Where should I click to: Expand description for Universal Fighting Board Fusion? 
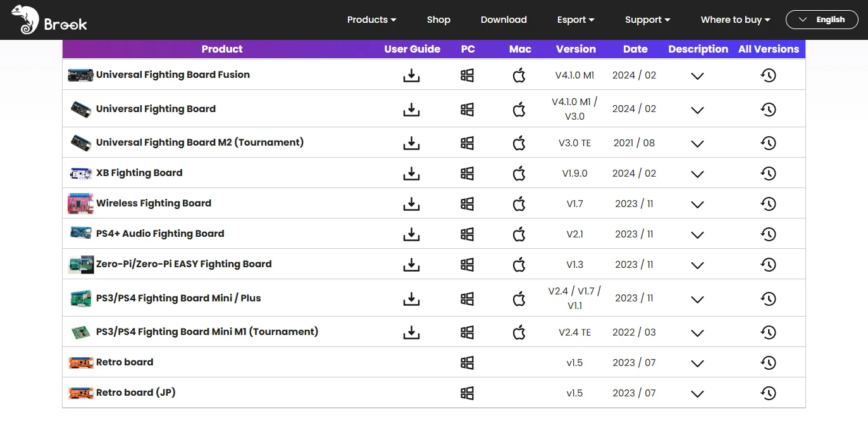pos(697,76)
